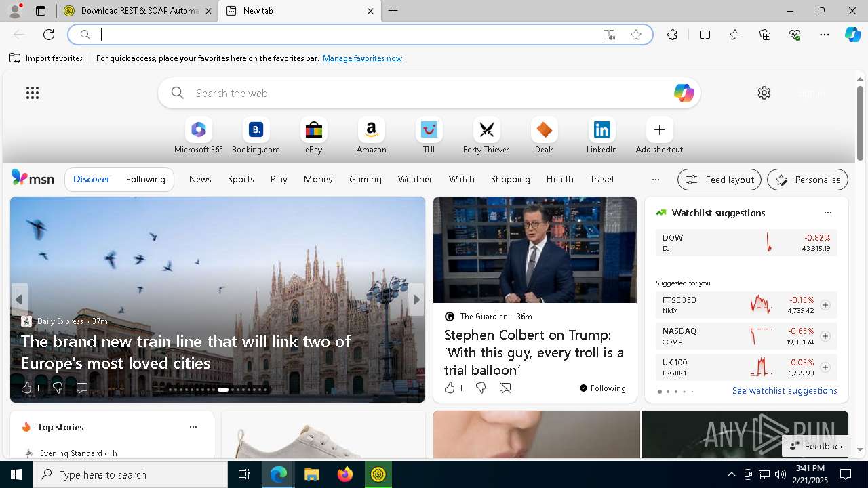868x488 pixels.
Task: Switch to the Following tab
Action: click(x=145, y=179)
